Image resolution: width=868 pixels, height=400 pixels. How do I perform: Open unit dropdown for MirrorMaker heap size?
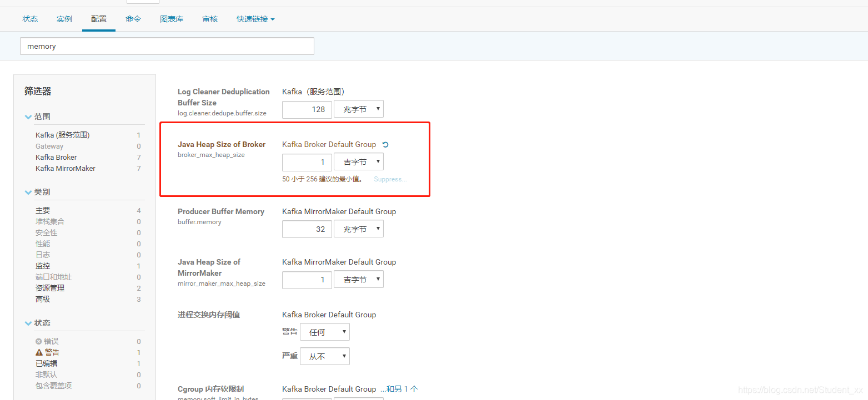[359, 280]
